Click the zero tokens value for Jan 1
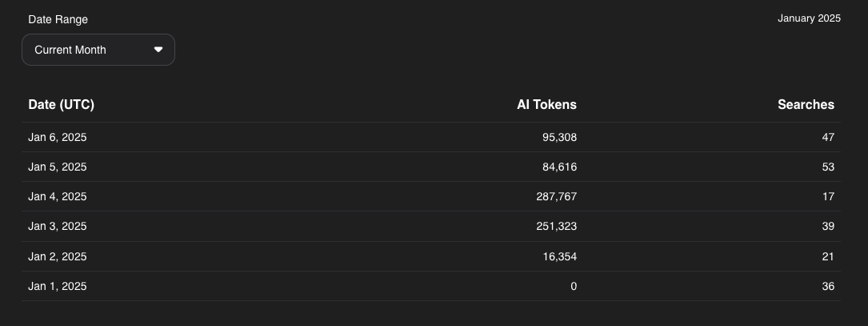 [573, 286]
